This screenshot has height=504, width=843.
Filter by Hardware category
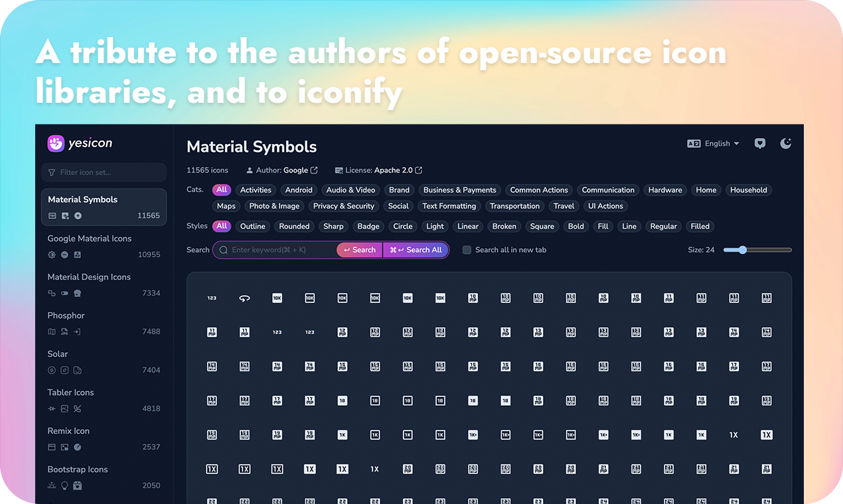(x=665, y=190)
